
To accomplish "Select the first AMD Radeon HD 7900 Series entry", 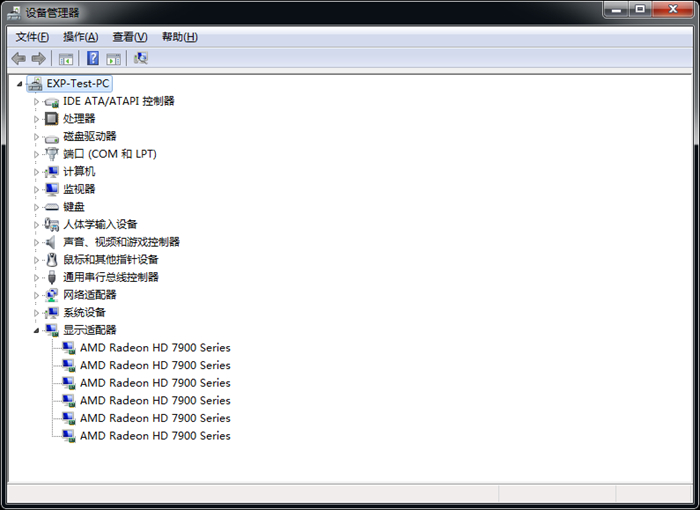I will (155, 348).
